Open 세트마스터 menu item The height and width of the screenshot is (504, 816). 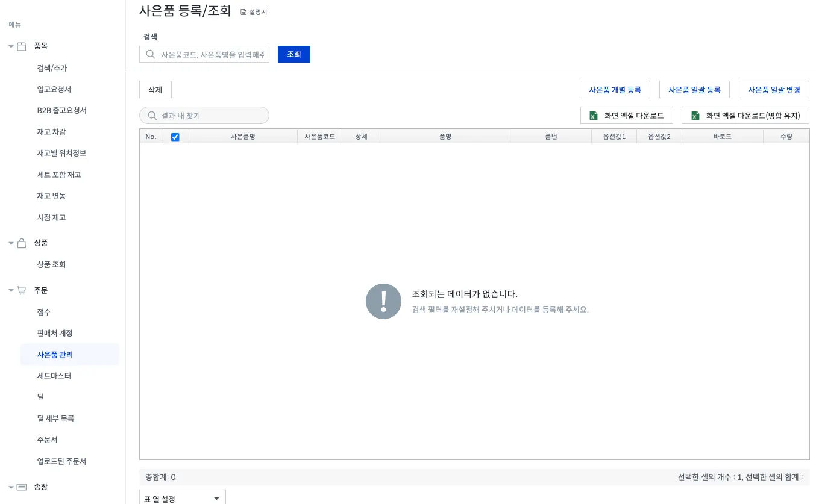[x=54, y=376]
